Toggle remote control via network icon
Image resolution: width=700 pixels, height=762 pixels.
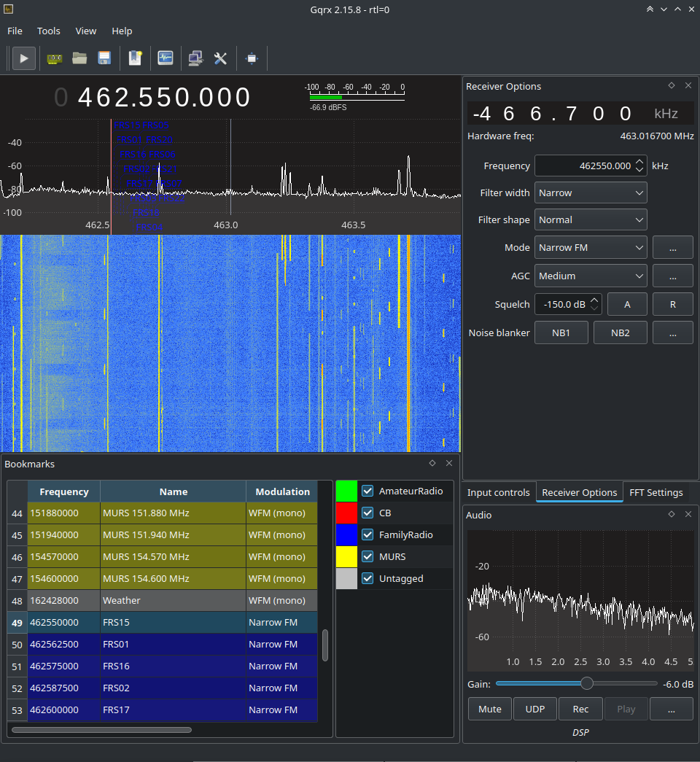click(195, 58)
